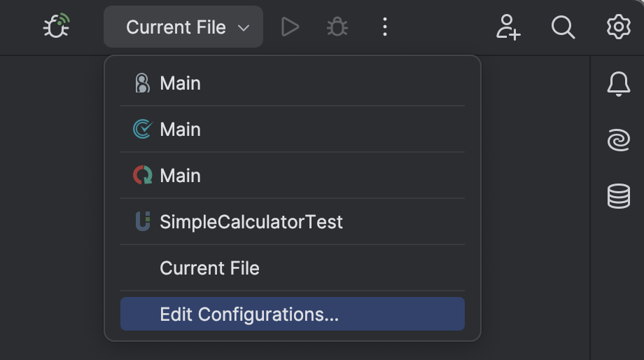Image resolution: width=644 pixels, height=360 pixels.
Task: Collapse the Current File configuration dropdown
Action: point(183,27)
